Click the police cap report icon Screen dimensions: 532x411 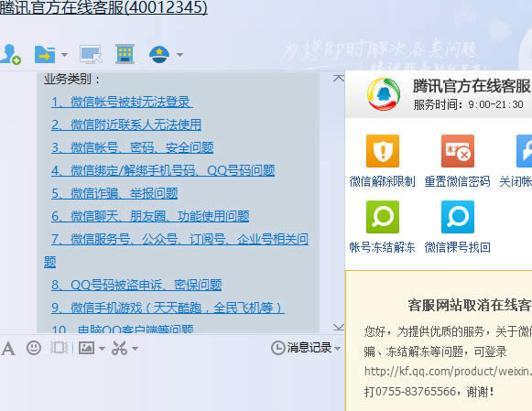click(159, 54)
